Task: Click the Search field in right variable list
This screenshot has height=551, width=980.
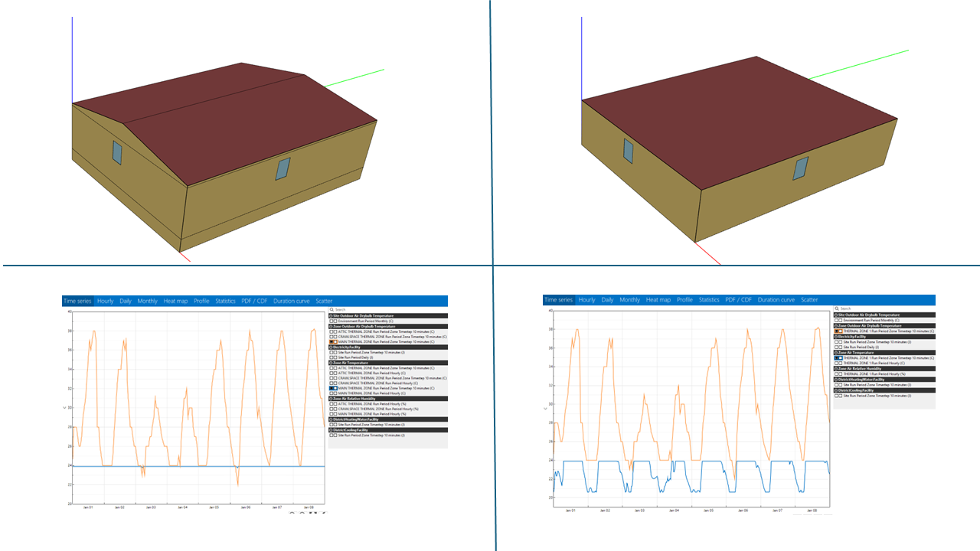Action: (x=884, y=308)
